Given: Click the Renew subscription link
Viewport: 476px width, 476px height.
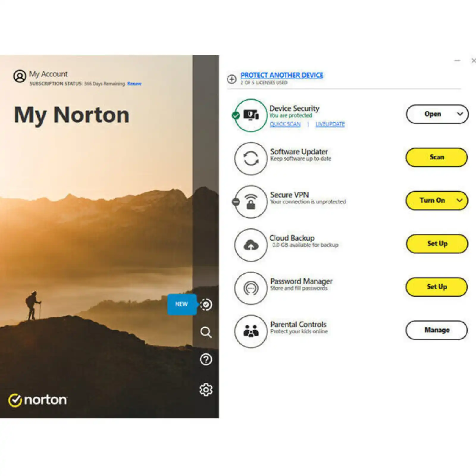Looking at the screenshot, I should 134,84.
